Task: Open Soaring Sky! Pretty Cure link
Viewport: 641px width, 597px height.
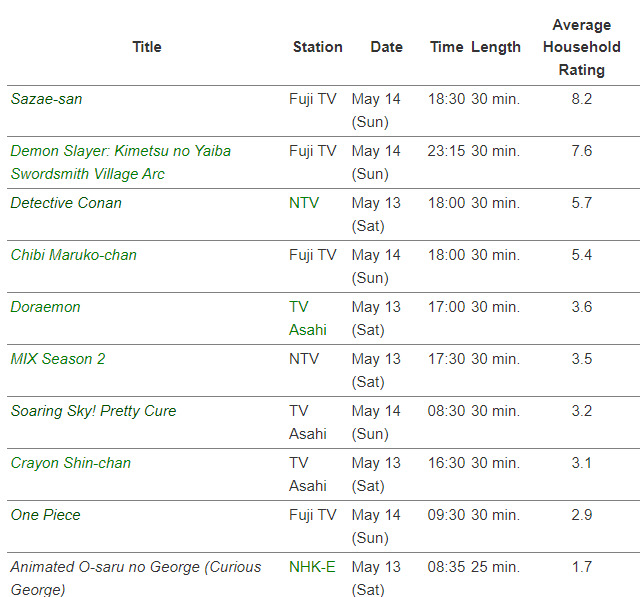Action: coord(93,411)
